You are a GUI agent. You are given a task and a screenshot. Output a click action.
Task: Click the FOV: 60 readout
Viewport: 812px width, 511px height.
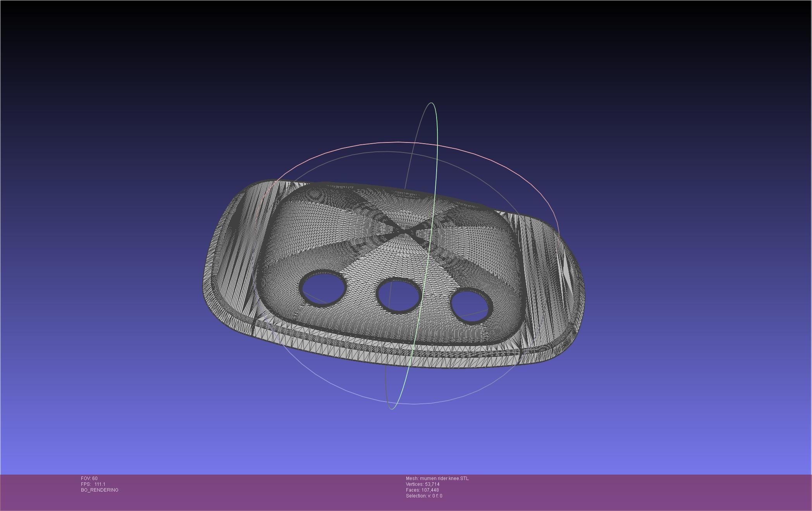[x=89, y=478]
